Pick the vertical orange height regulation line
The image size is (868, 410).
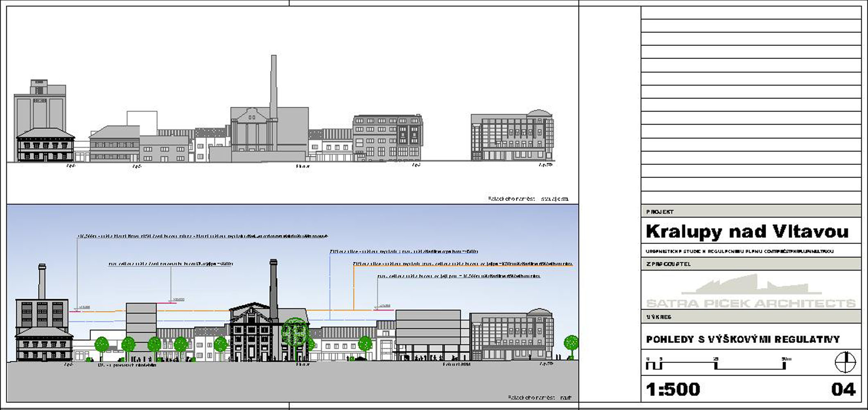[354, 286]
